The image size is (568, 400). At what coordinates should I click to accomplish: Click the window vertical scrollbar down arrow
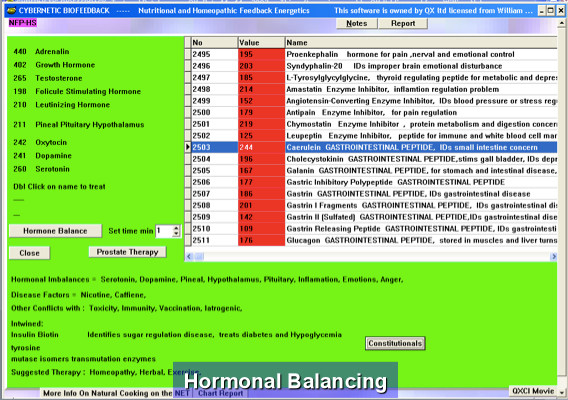[x=561, y=392]
